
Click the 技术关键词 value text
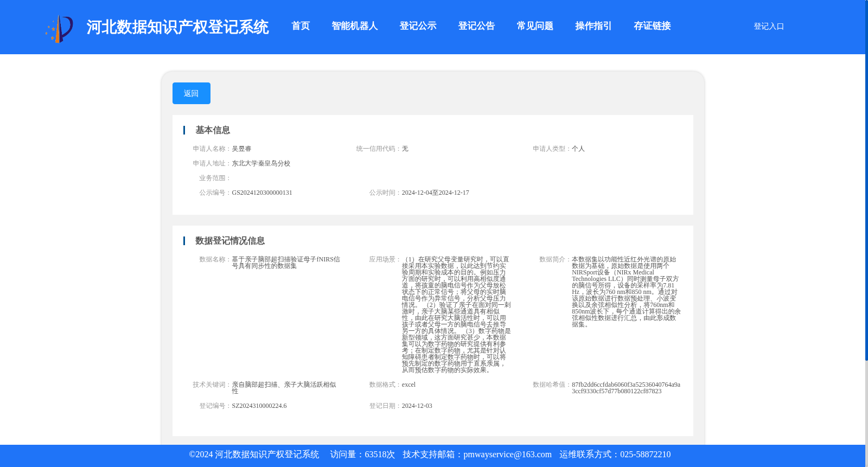(x=284, y=388)
